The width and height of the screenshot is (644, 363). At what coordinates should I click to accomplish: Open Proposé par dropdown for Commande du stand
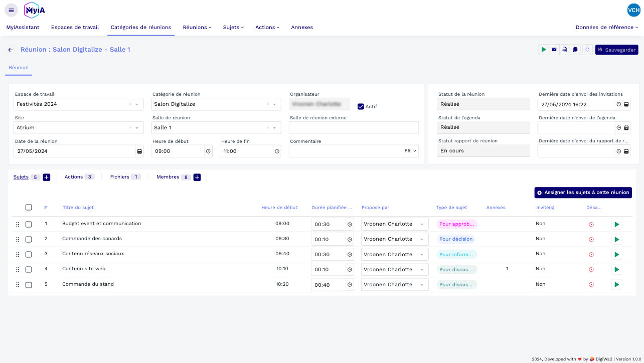pyautogui.click(x=422, y=285)
